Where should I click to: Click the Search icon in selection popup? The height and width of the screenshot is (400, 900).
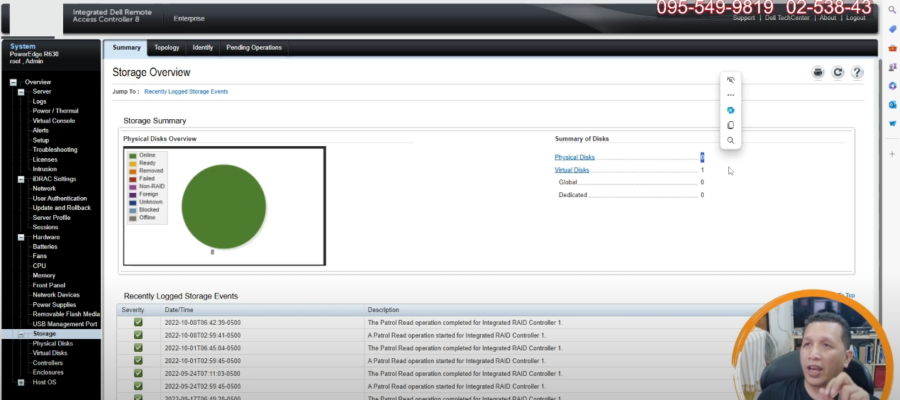(x=731, y=140)
